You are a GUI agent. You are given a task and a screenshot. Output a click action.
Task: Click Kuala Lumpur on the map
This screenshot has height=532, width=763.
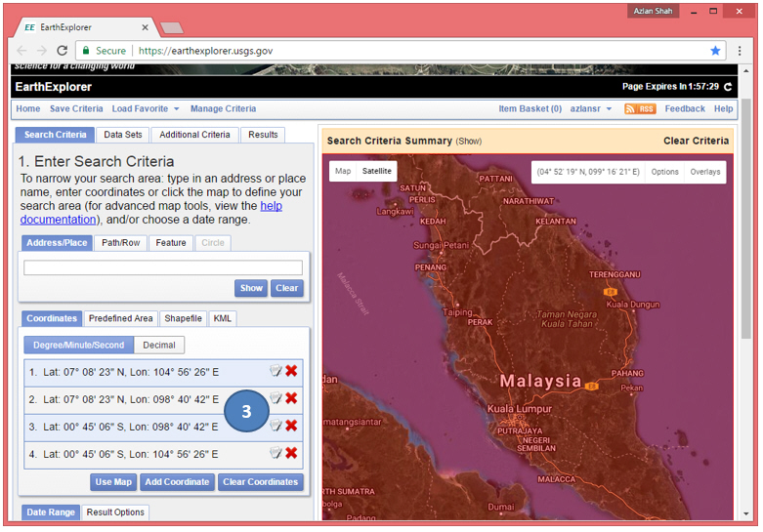[519, 409]
